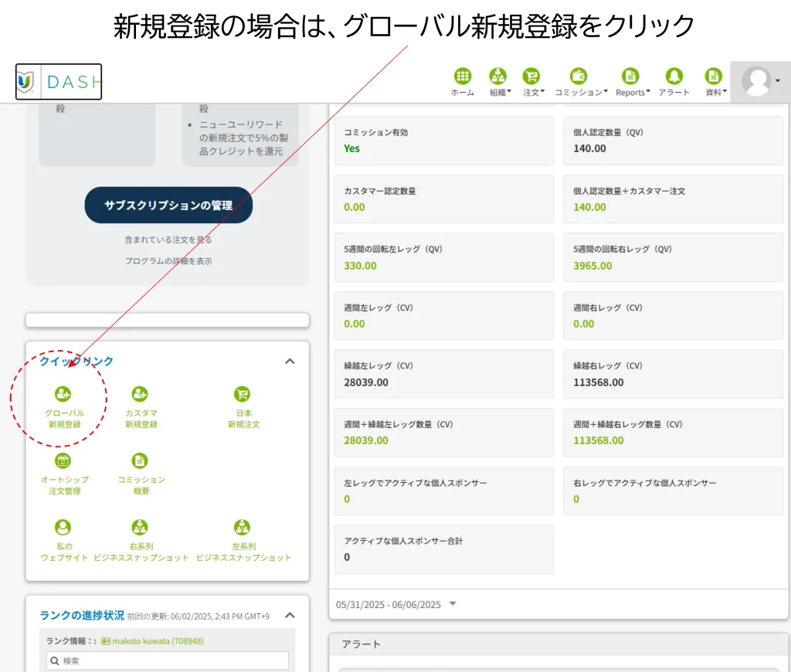Click the コミッション概要 quick link icon
Screen dimensions: 791x672
140,460
